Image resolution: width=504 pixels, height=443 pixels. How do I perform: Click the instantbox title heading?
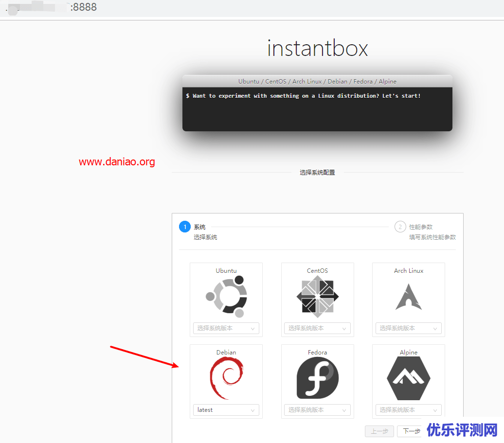point(318,48)
